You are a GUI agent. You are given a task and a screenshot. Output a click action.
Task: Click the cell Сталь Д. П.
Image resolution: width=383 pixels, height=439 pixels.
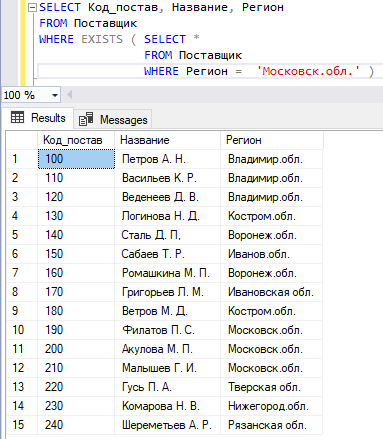167,235
